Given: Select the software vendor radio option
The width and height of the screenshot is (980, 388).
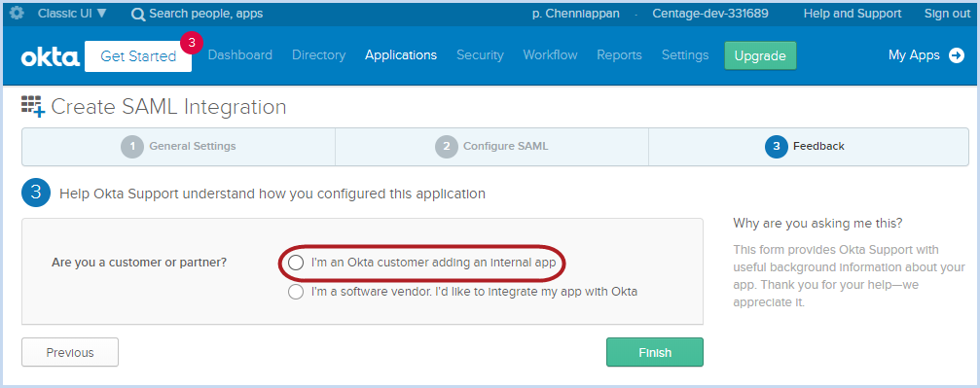Looking at the screenshot, I should click(296, 292).
